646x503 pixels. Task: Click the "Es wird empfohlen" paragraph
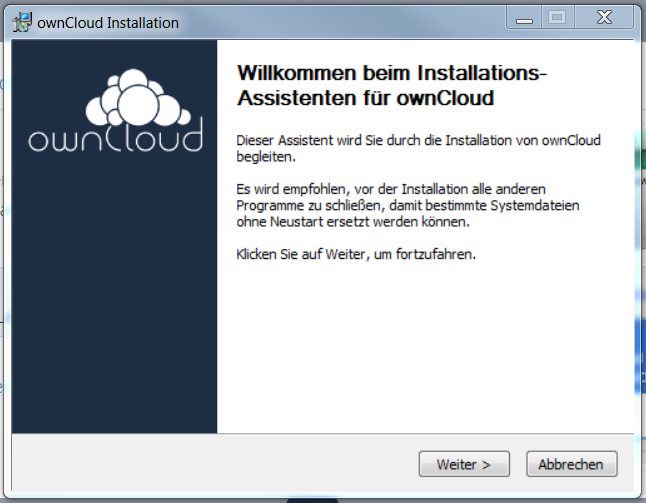(408, 204)
